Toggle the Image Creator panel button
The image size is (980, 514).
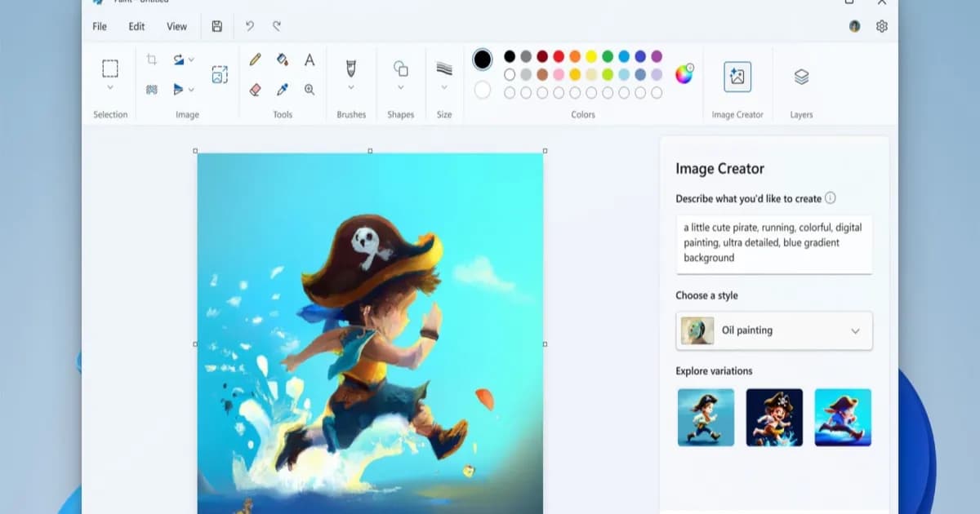coord(737,77)
